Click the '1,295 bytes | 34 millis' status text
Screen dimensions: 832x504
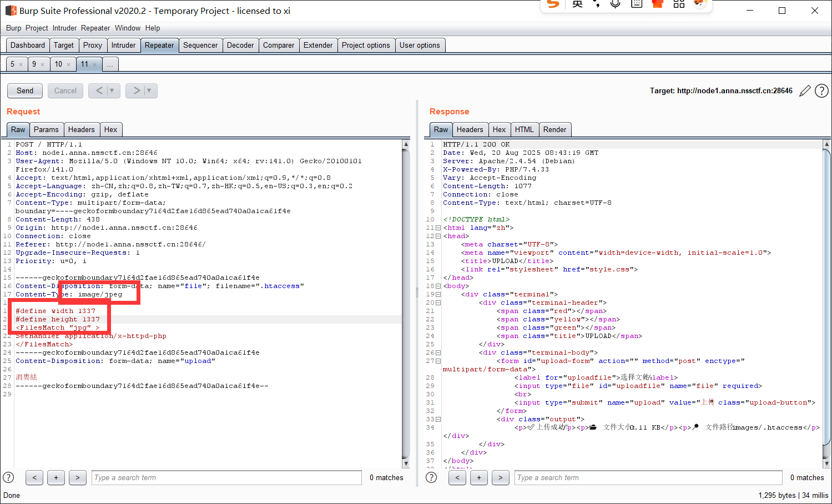(x=793, y=495)
